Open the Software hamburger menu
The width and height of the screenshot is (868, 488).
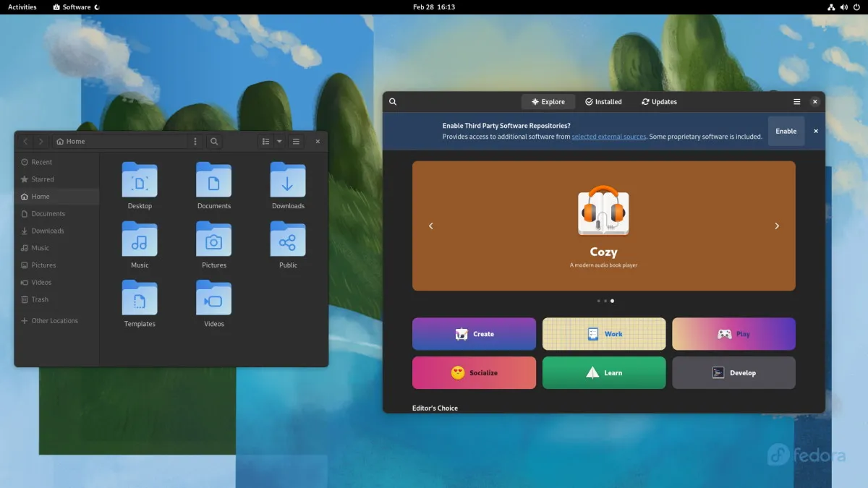(796, 102)
